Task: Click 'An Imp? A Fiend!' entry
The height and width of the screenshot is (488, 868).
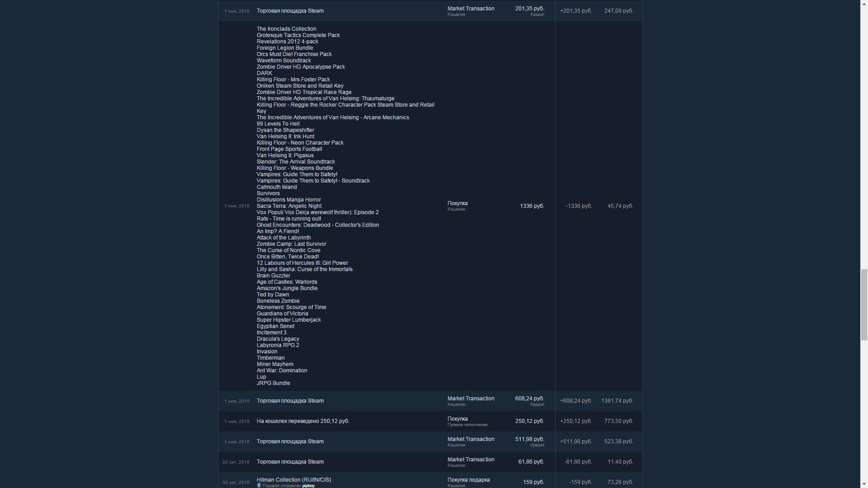Action: pos(278,231)
